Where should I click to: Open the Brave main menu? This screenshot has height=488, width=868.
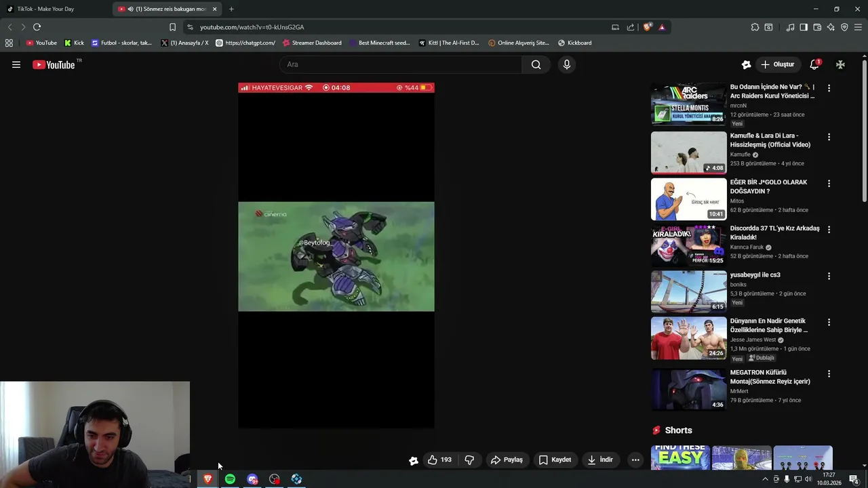pyautogui.click(x=858, y=27)
